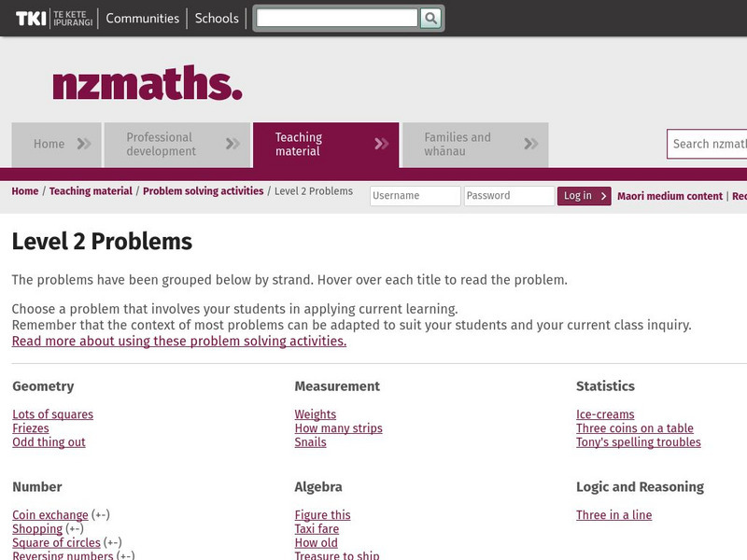
Task: Open the Square of circles problem
Action: click(x=56, y=542)
